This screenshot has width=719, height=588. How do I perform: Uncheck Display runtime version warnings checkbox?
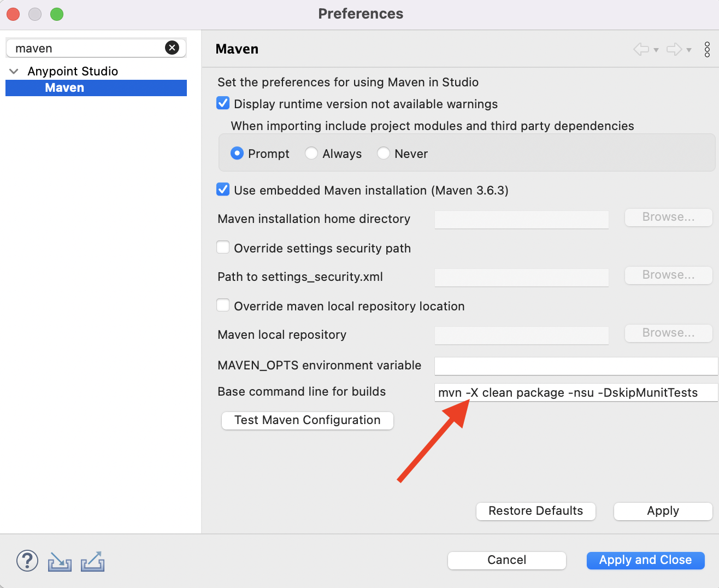tap(223, 103)
